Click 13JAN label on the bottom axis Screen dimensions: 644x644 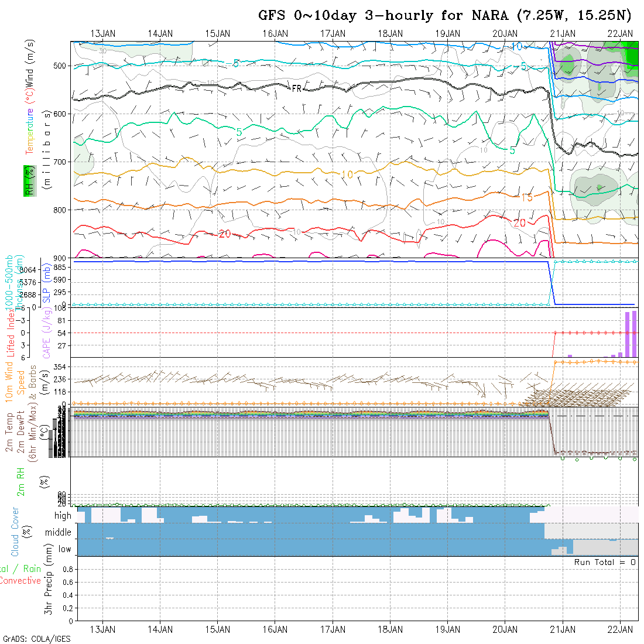point(103,629)
